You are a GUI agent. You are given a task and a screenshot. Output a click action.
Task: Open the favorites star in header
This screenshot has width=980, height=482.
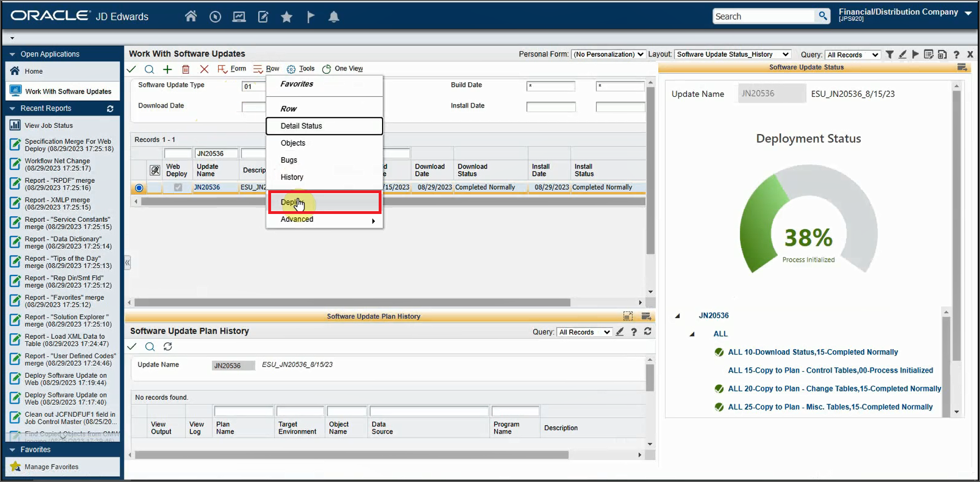[287, 17]
